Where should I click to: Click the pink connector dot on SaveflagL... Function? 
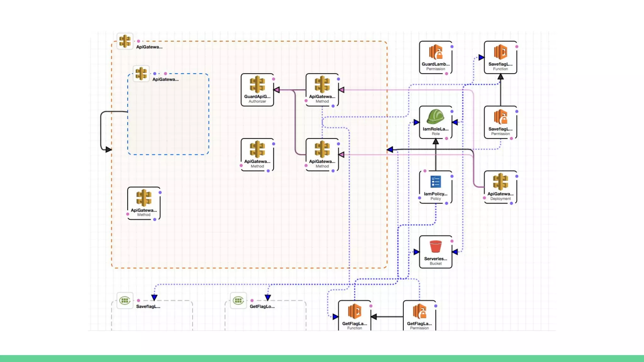coord(517,47)
